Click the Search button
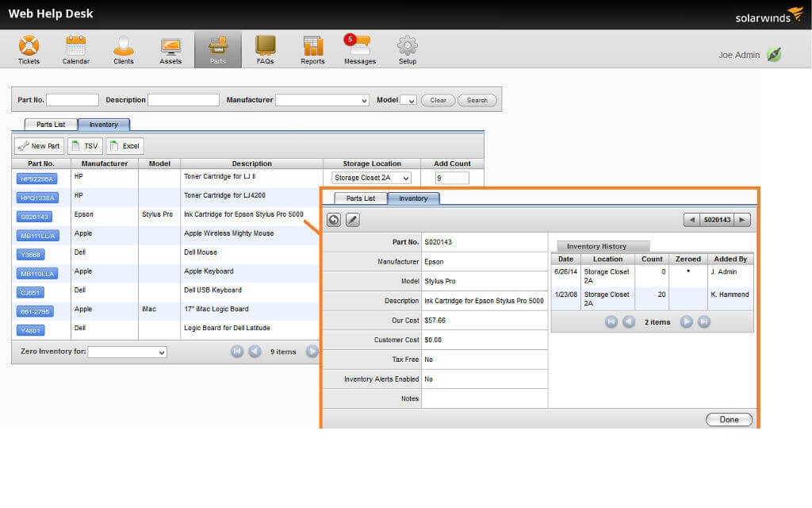This screenshot has width=812, height=508. [477, 100]
